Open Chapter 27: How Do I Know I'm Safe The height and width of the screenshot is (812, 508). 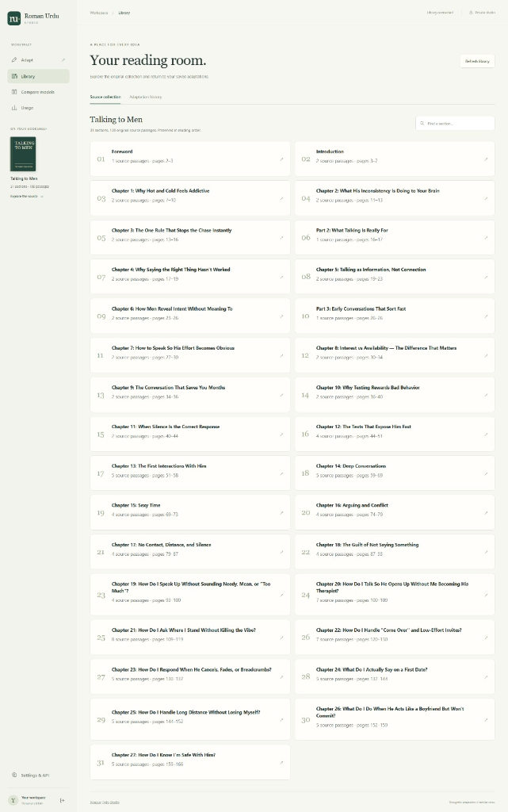[x=190, y=762]
